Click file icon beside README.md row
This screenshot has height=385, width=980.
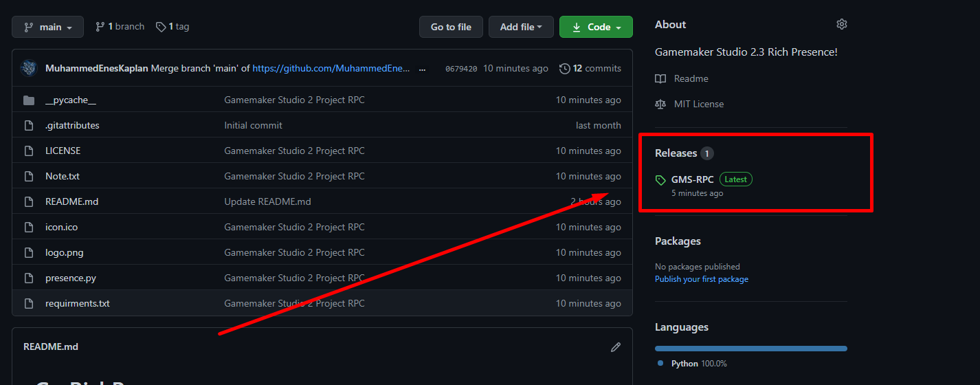tap(29, 202)
